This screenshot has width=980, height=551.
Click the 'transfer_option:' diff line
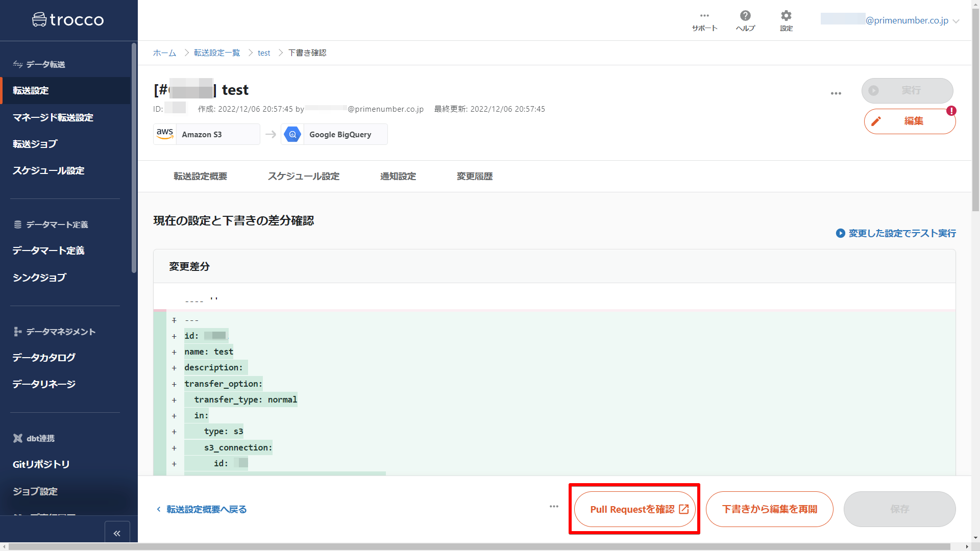point(224,384)
